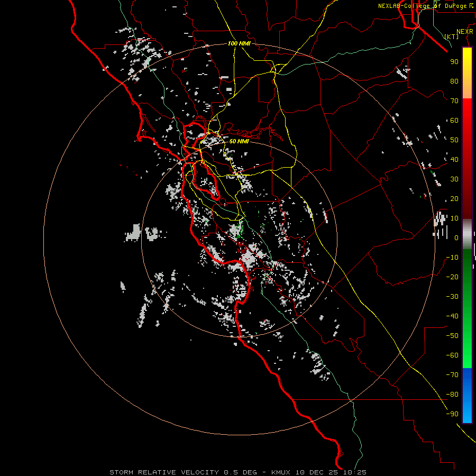Click the positive 40 scale label
This screenshot has width=476, height=476.
[x=454, y=160]
